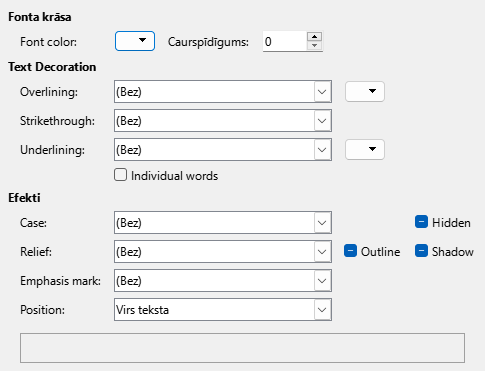
Task: Open the Case effect dropdown
Action: [223, 222]
